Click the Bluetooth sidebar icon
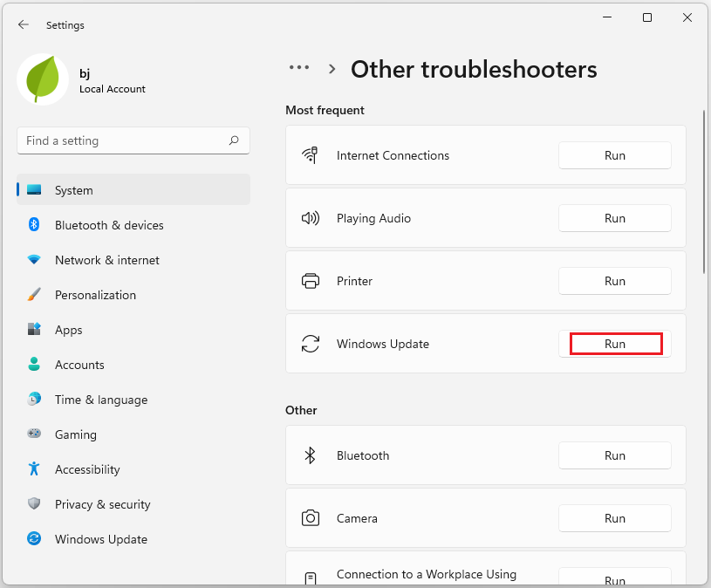The image size is (711, 588). 34,224
